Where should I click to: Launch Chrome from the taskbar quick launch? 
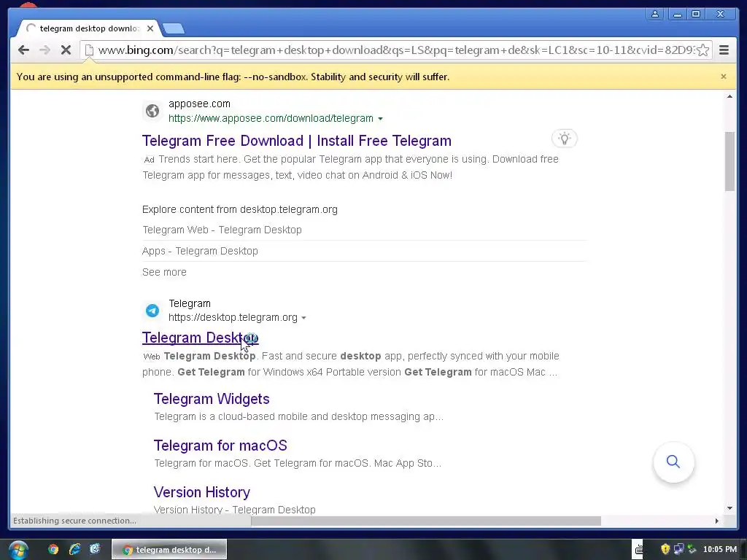tap(53, 550)
